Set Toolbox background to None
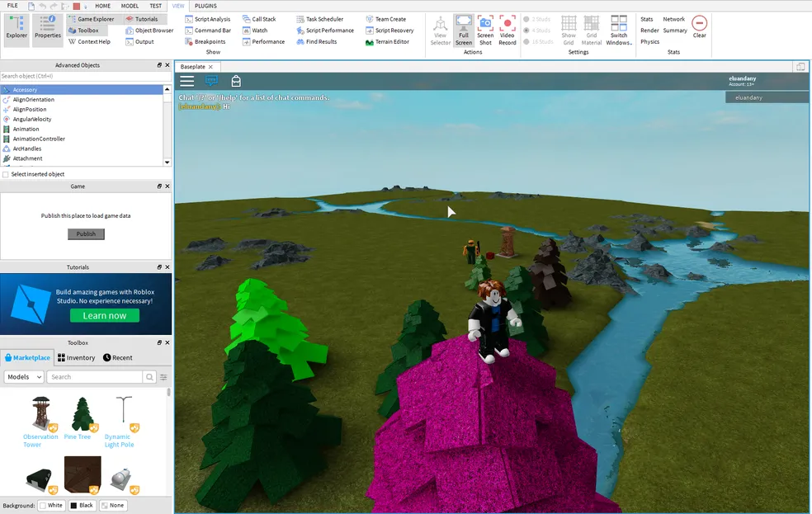Viewport: 812px width, 514px height. coord(112,505)
